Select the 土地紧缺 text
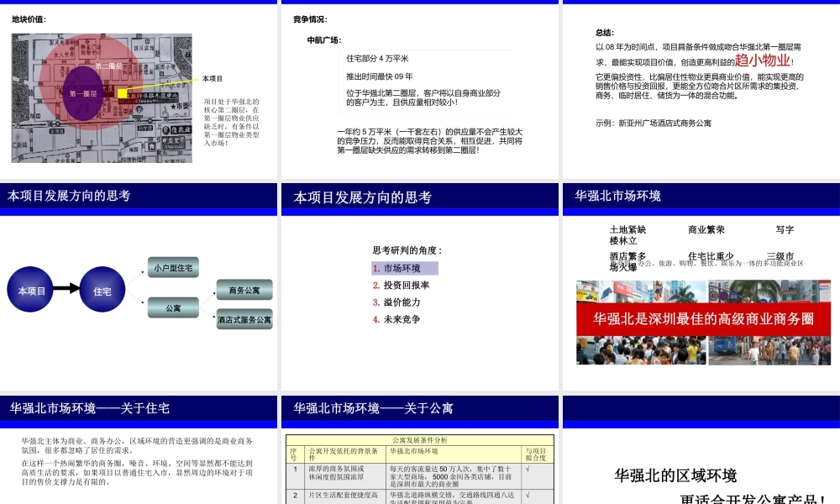Image resolution: width=840 pixels, height=504 pixels. click(627, 230)
